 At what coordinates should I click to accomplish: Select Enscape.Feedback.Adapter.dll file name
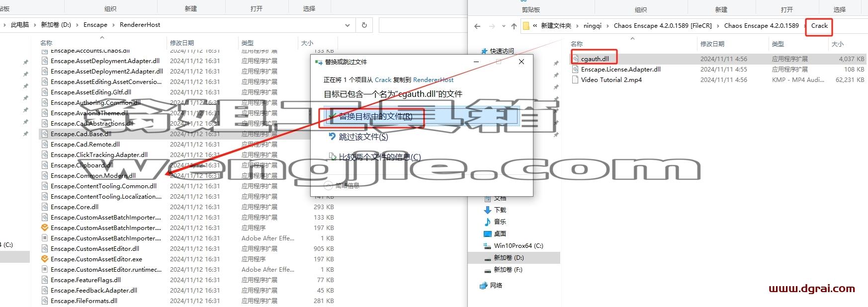94,291
